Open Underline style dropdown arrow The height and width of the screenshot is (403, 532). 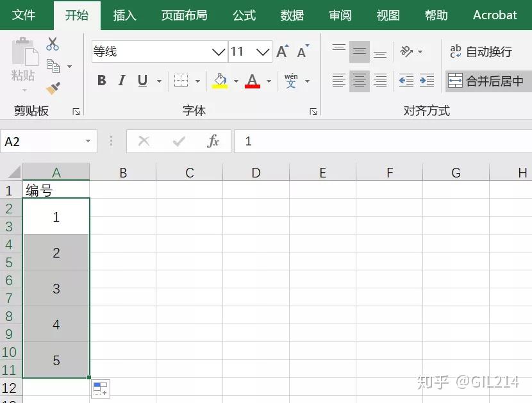pyautogui.click(x=159, y=81)
